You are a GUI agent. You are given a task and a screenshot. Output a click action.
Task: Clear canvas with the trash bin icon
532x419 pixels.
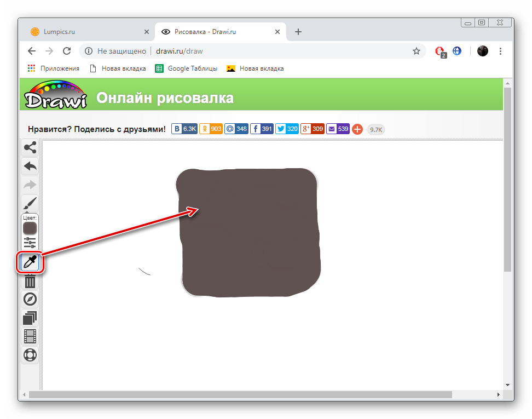30,282
